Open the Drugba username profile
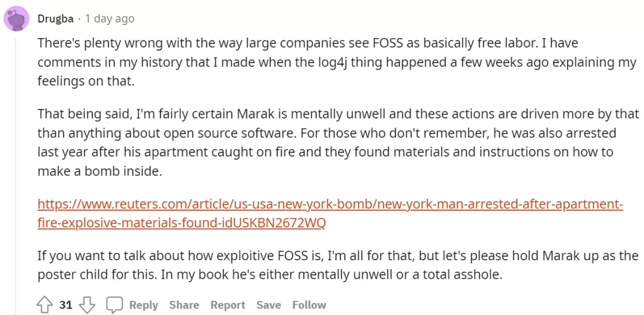The image size is (644, 315). coord(55,19)
